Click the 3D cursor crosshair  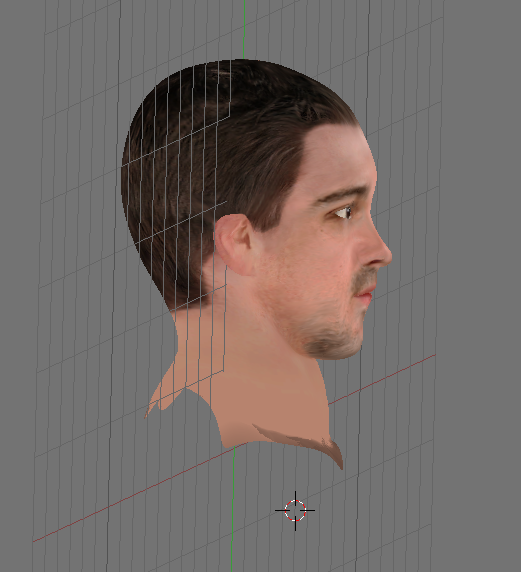point(295,510)
